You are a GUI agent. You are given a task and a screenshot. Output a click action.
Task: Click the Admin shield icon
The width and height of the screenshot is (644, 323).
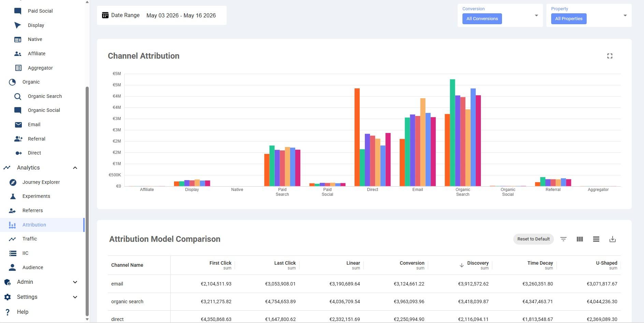point(8,282)
